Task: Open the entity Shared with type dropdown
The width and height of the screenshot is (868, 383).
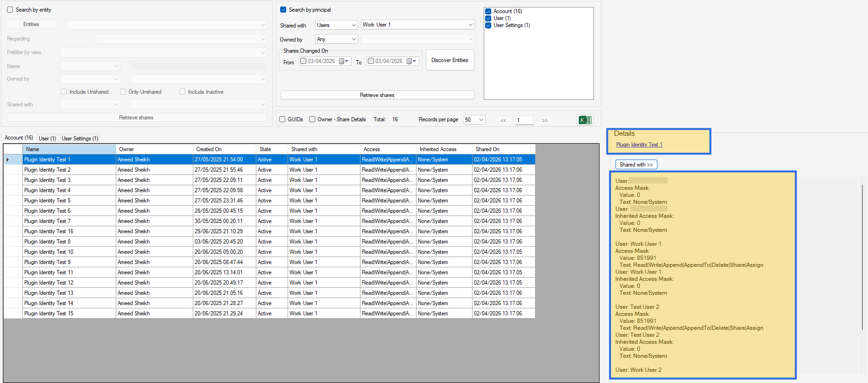Action: coord(90,104)
